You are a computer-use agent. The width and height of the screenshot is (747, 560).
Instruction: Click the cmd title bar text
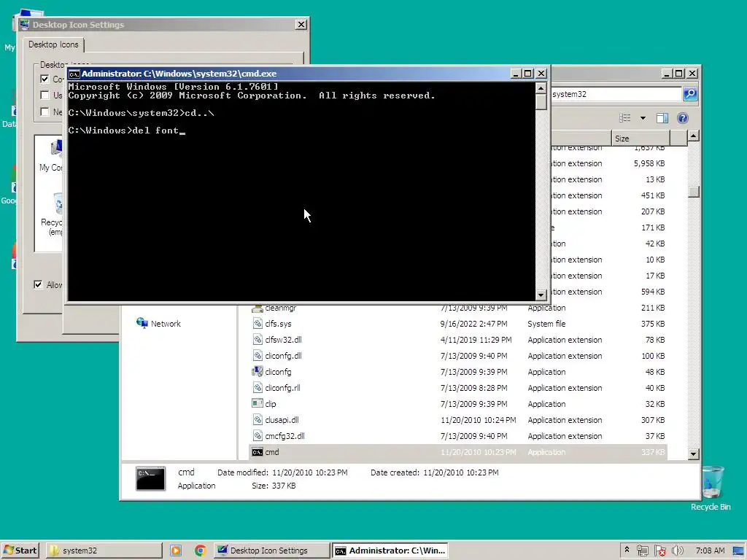click(x=179, y=74)
